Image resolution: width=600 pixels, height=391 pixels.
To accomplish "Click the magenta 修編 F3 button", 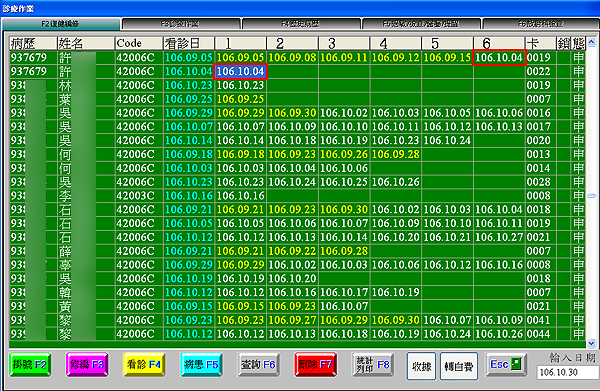I will 87,365.
